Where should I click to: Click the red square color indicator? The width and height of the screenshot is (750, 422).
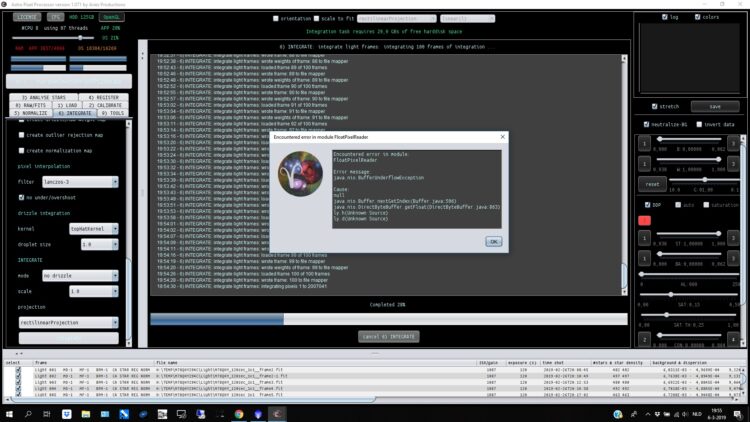point(644,221)
